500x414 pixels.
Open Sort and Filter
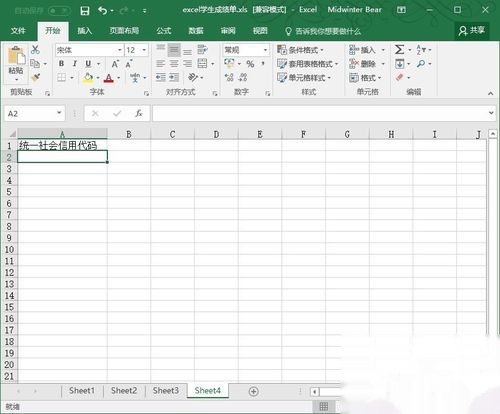(x=421, y=50)
